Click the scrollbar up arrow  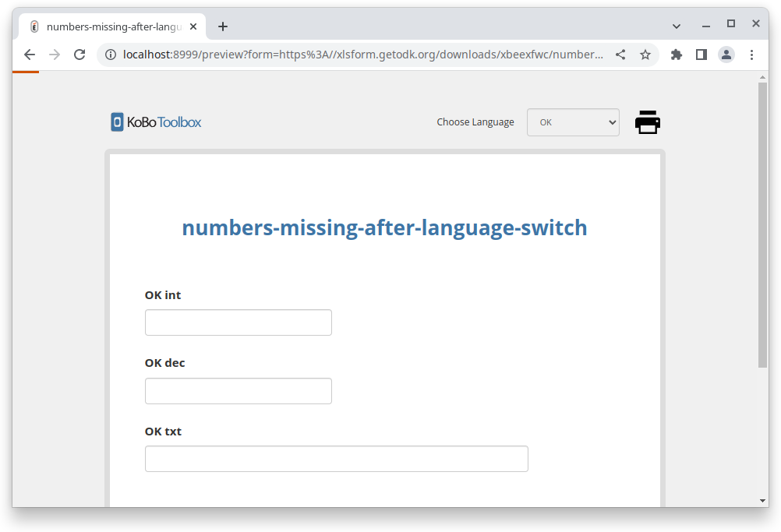[762, 77]
